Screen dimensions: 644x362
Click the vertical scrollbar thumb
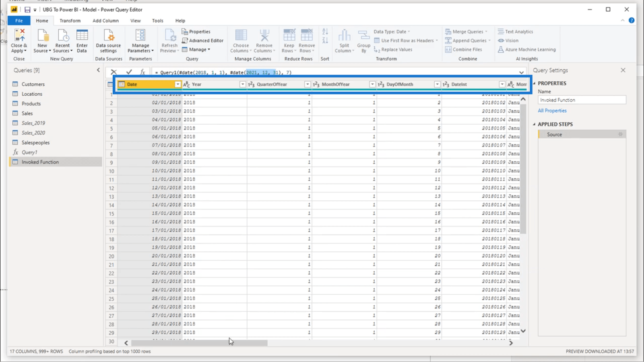(523, 169)
